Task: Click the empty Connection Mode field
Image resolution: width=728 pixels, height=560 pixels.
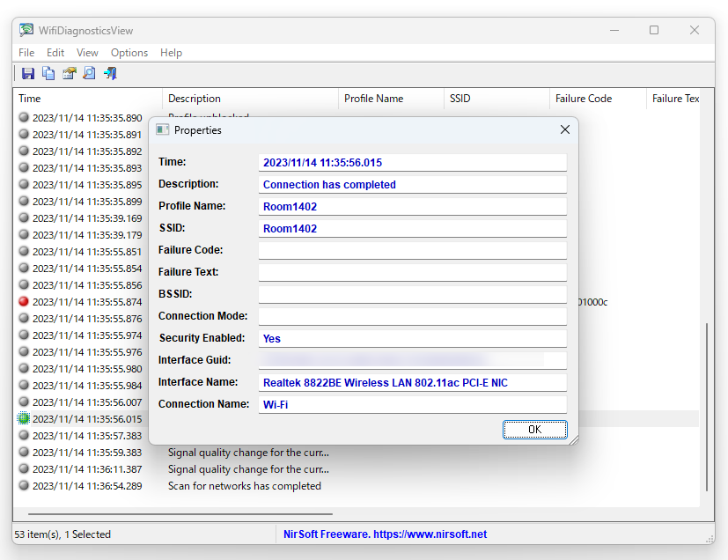Action: point(412,317)
